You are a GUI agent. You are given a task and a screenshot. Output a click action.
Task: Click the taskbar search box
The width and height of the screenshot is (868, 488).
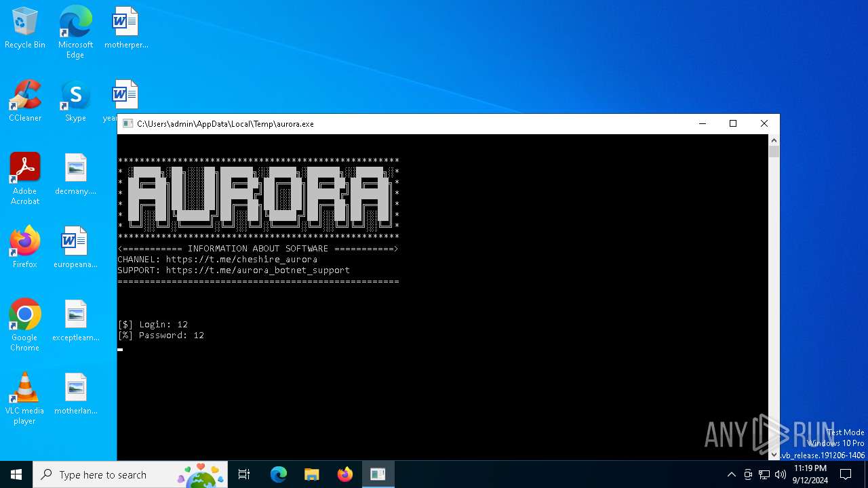(132, 474)
